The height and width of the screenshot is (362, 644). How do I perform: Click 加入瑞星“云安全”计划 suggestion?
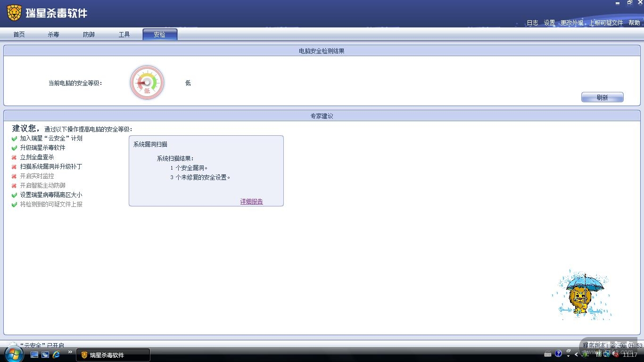click(51, 138)
